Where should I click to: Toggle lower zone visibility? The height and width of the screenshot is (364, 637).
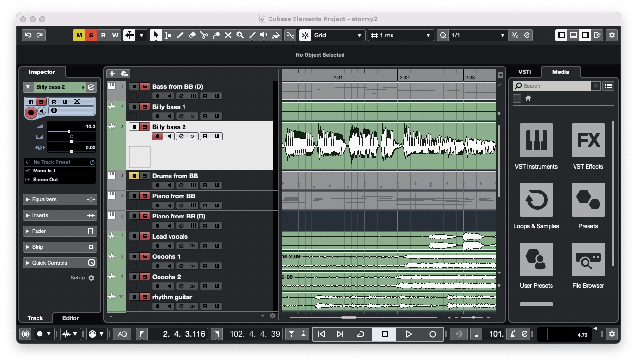[x=573, y=36]
